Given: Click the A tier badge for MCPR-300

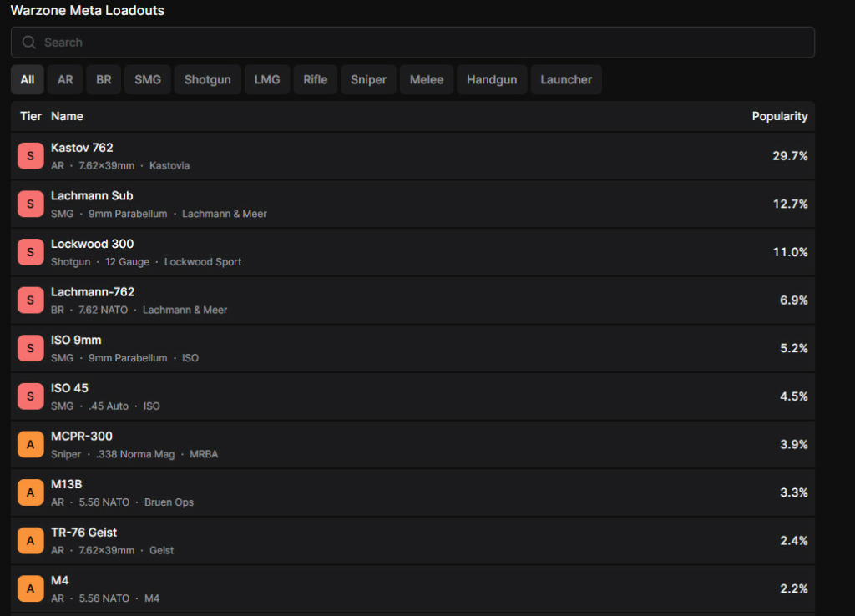Looking at the screenshot, I should pyautogui.click(x=31, y=444).
